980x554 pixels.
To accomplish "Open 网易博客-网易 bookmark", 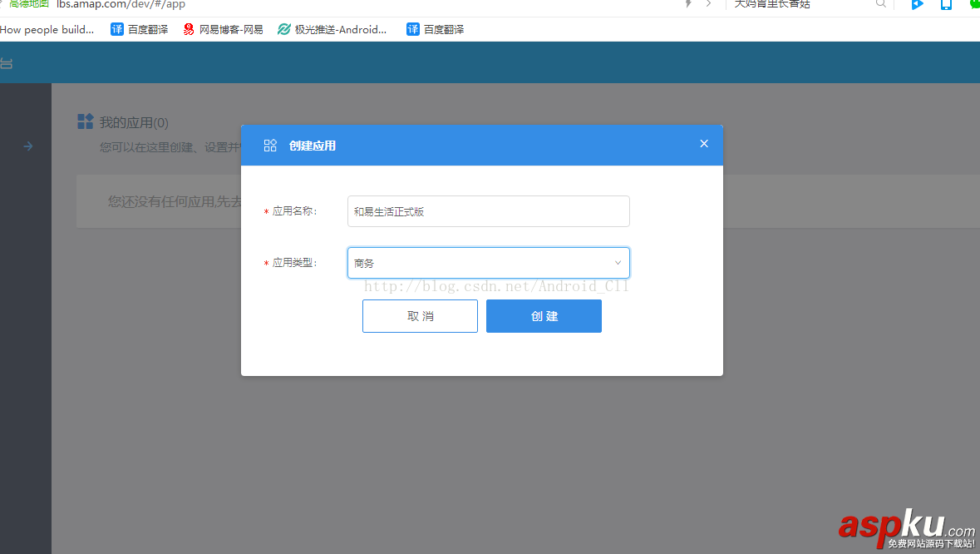I will pos(223,29).
